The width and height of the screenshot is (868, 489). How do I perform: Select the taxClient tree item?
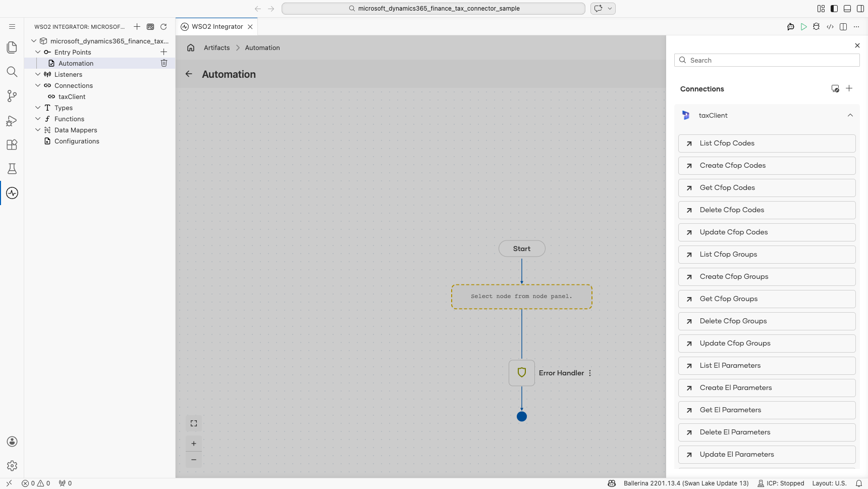pos(99,96)
